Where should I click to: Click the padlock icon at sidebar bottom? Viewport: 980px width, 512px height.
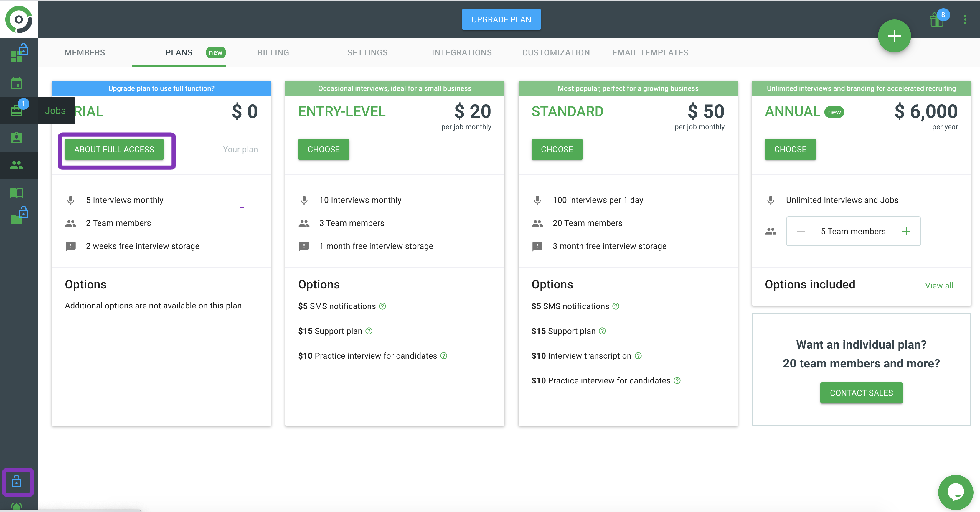(x=17, y=482)
